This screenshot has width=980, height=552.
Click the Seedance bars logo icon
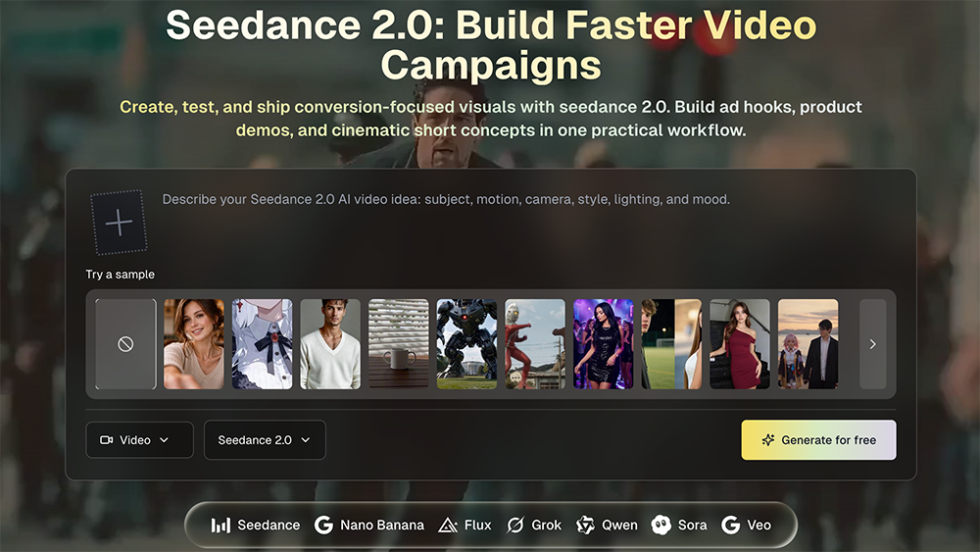coord(220,526)
